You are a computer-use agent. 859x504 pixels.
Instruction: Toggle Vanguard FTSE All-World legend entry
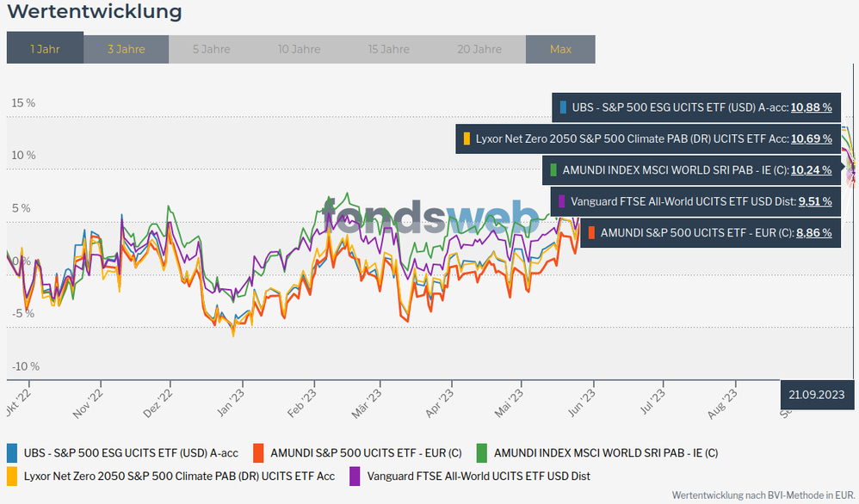[479, 476]
